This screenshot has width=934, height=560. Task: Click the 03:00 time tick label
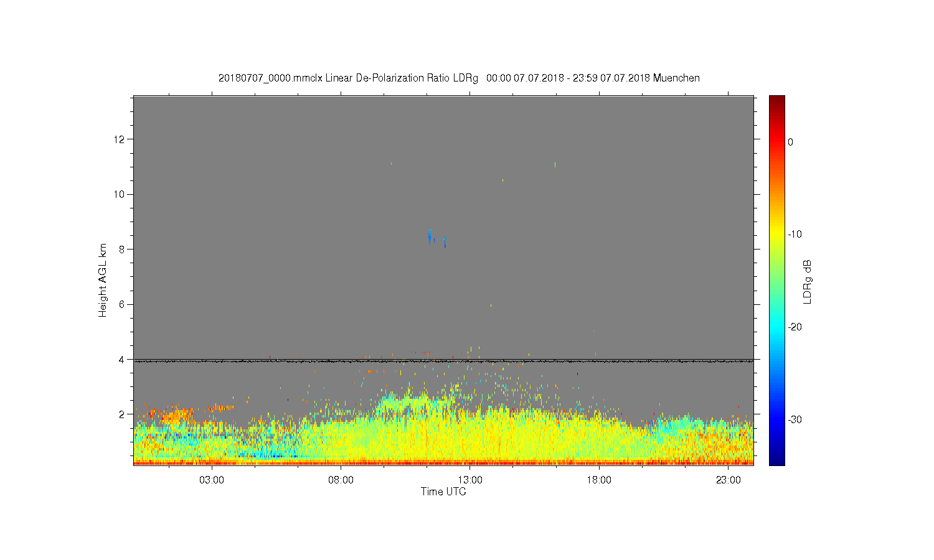point(212,480)
